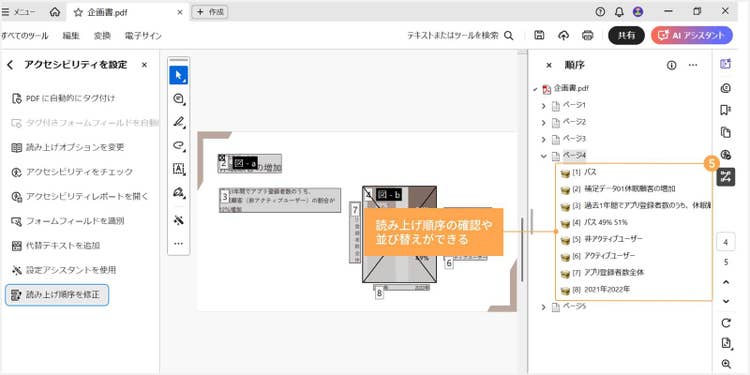Open the page thumbnails icon in right rail

point(726,132)
